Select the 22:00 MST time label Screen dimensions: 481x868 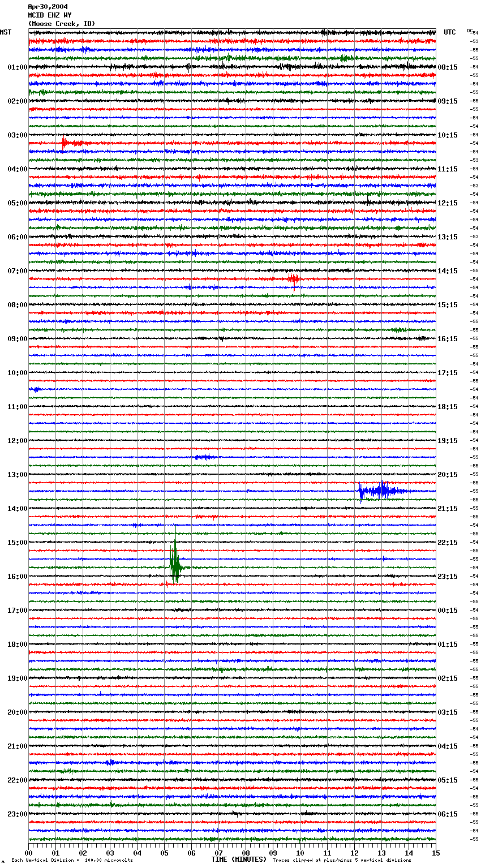point(18,780)
